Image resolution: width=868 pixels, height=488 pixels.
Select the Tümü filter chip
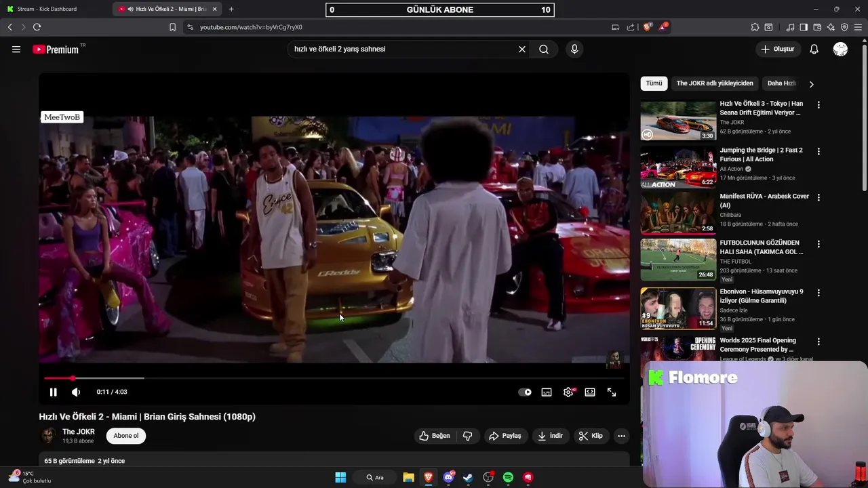pos(654,83)
